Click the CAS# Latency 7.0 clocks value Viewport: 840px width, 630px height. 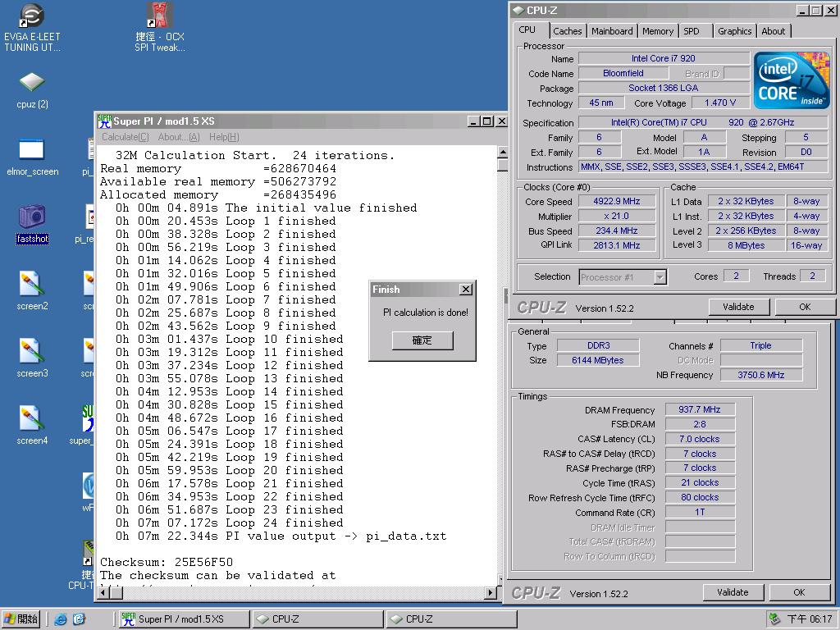coord(700,439)
